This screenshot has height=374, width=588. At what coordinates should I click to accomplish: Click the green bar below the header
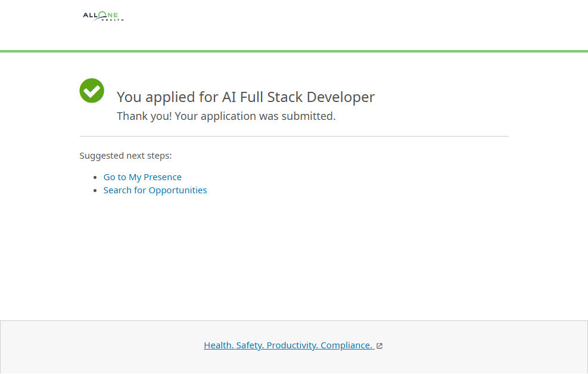tap(294, 51)
